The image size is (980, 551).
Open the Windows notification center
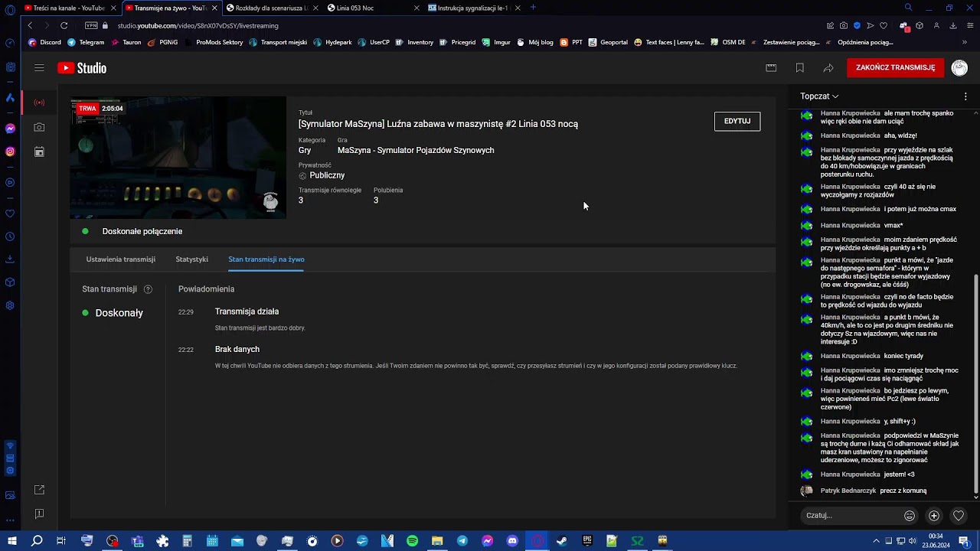pyautogui.click(x=964, y=541)
